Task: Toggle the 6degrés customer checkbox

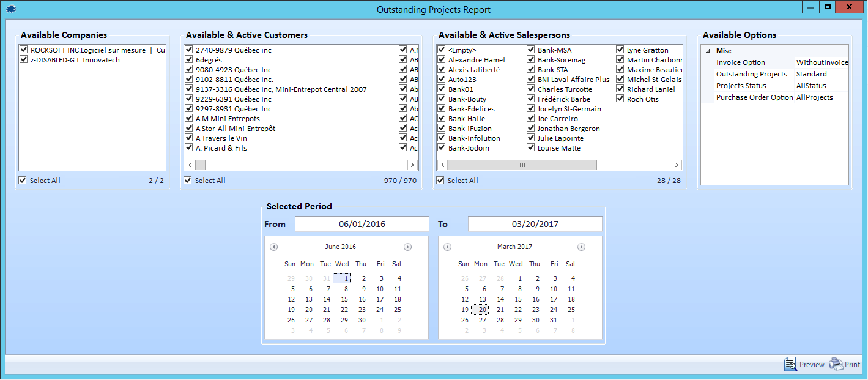Action: (x=189, y=60)
